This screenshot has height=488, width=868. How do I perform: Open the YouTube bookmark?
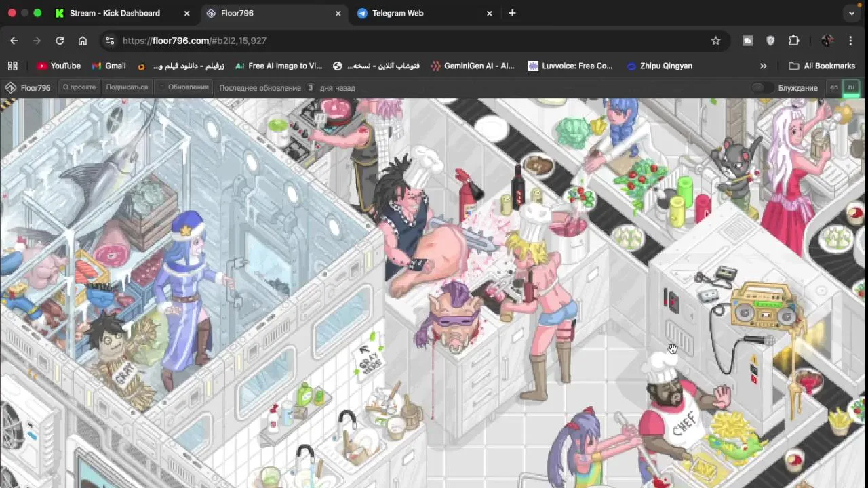tap(58, 66)
